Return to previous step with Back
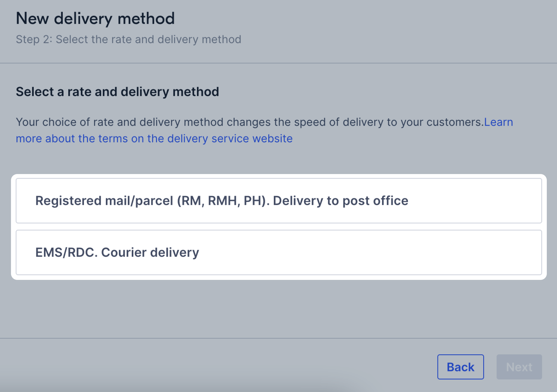Screen dimensions: 557x392 point(461,367)
